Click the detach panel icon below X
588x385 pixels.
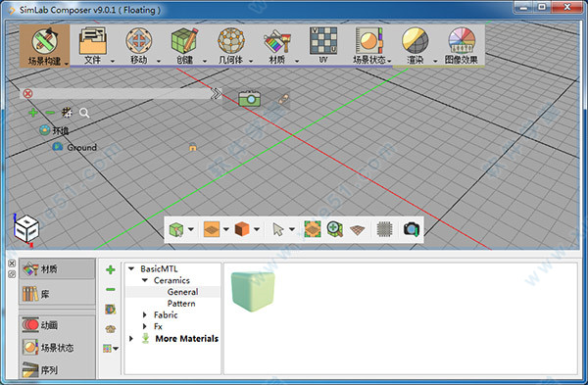tap(12, 274)
